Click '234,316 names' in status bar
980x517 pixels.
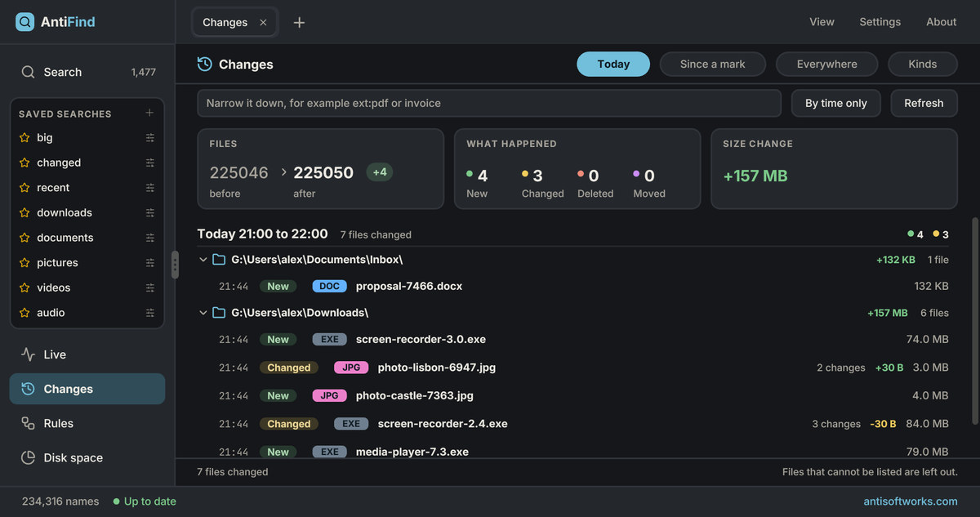pos(60,501)
